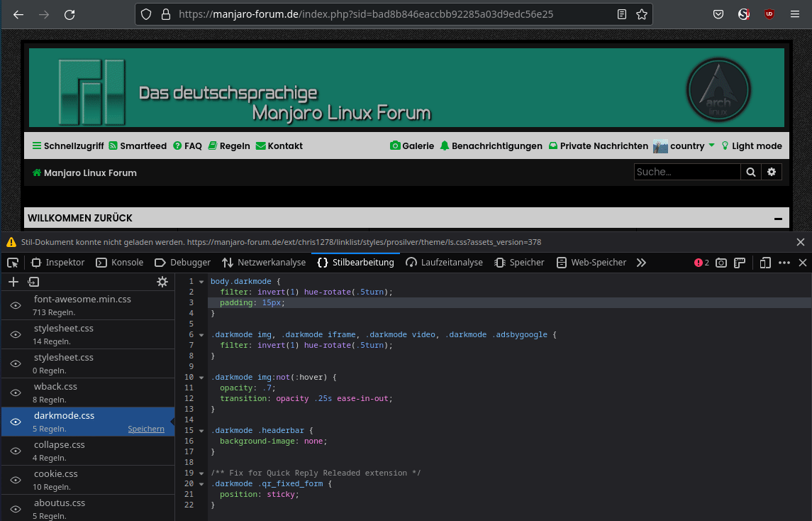Open style editor options gear
This screenshot has height=521, width=812.
click(x=162, y=282)
